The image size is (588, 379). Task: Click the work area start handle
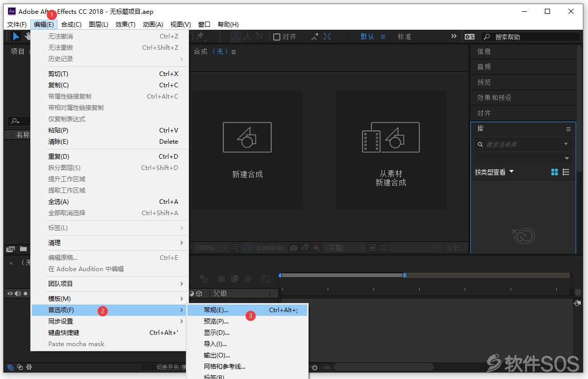point(280,276)
